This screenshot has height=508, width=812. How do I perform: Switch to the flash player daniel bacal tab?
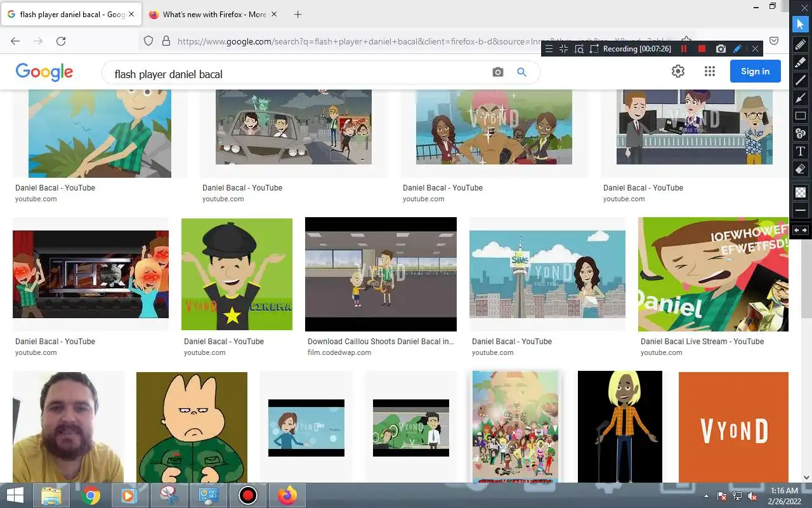[71, 14]
